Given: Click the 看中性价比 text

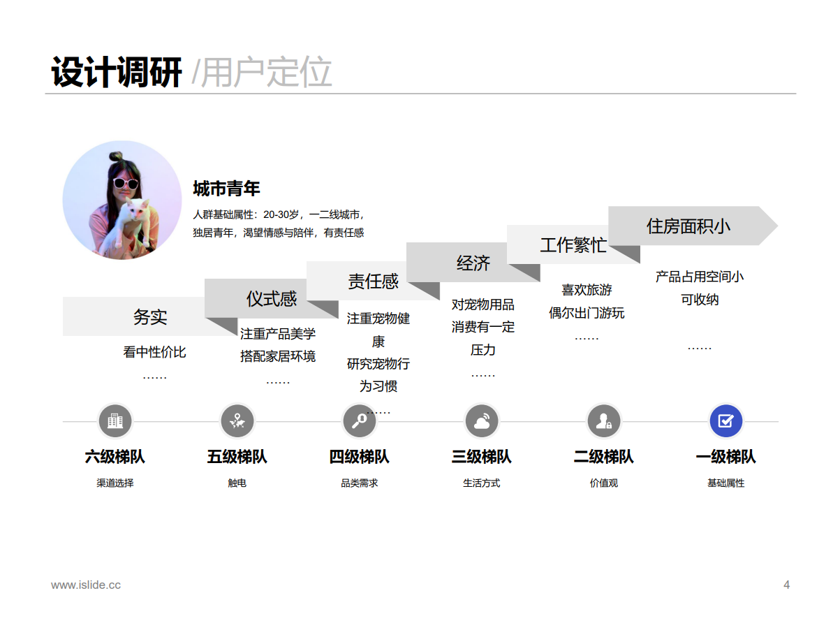Looking at the screenshot, I should [x=155, y=352].
